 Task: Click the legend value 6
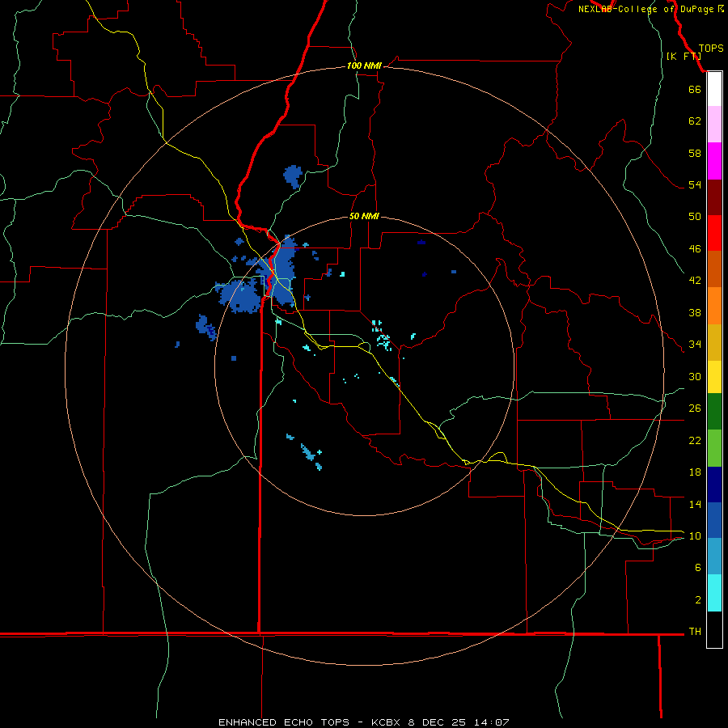pos(698,568)
